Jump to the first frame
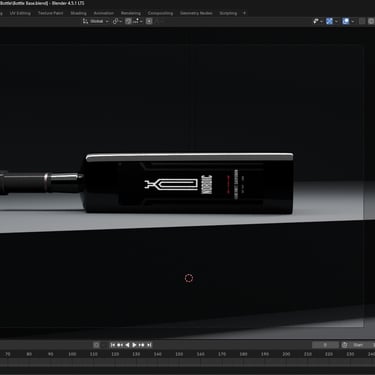Image resolution: width=375 pixels, height=375 pixels. point(113,345)
